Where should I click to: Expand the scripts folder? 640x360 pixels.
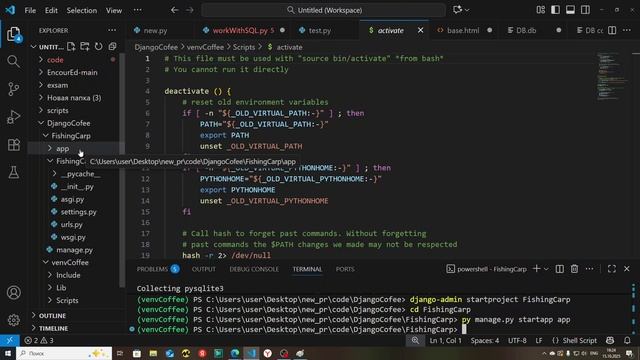(x=58, y=110)
